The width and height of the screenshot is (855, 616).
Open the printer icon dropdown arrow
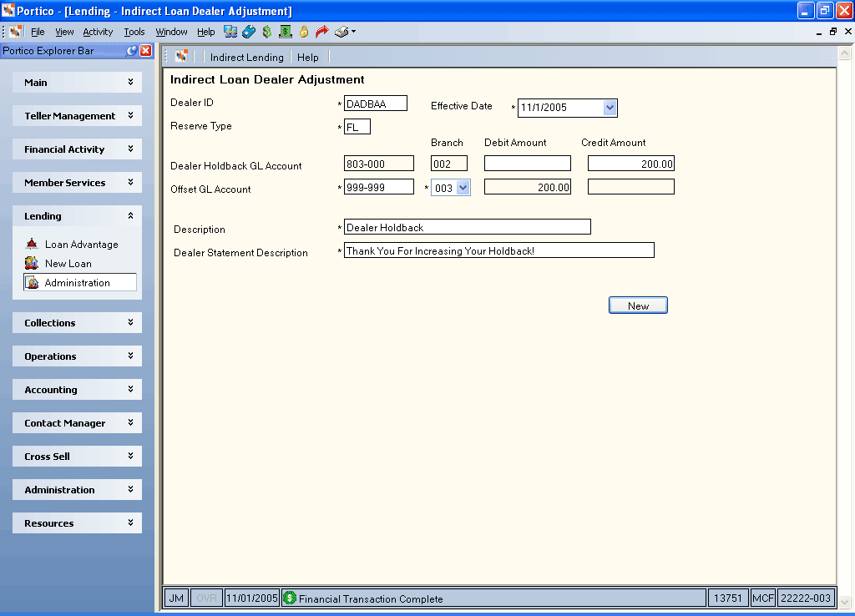click(353, 32)
